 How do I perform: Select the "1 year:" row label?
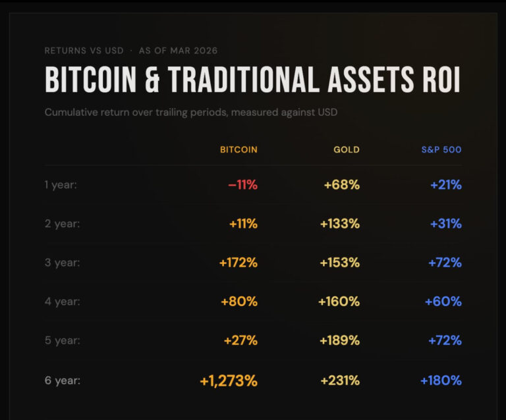pyautogui.click(x=61, y=185)
